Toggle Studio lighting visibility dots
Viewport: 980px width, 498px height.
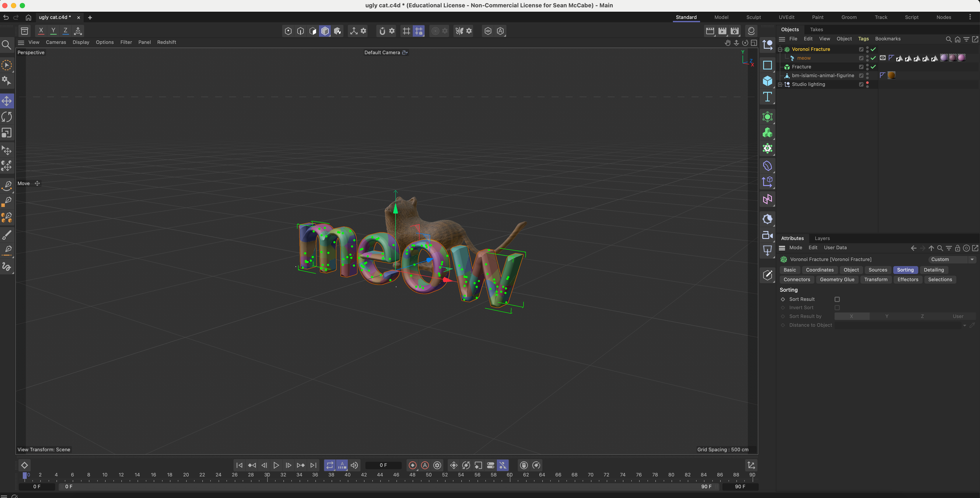pos(867,84)
